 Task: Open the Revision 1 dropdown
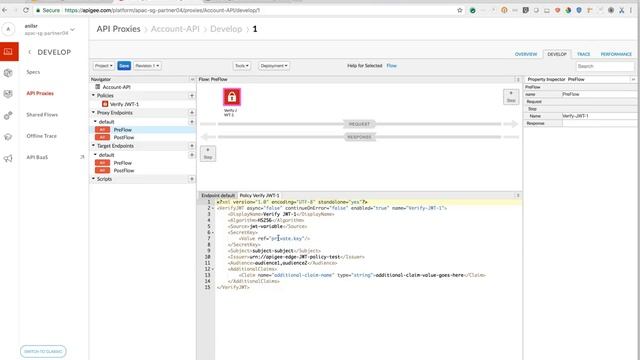coord(147,66)
